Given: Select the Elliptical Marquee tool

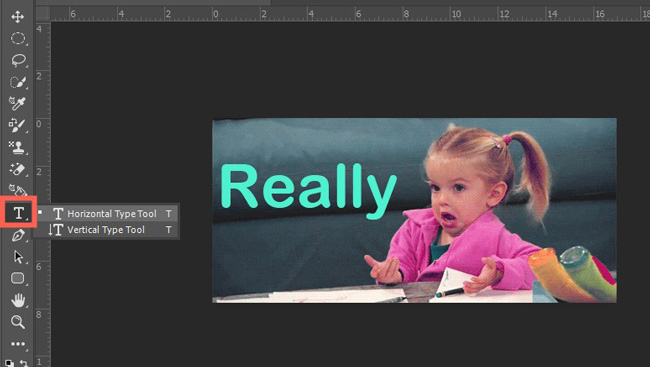Looking at the screenshot, I should (17, 39).
